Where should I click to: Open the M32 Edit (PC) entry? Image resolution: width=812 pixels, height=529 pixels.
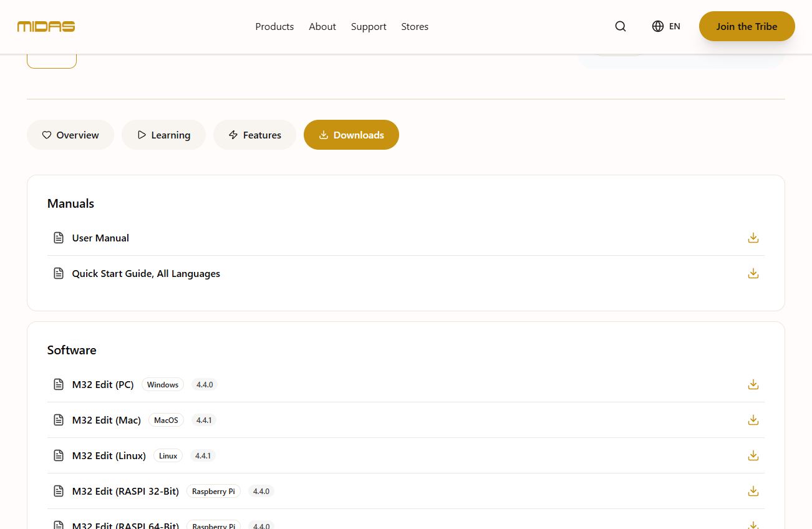103,384
